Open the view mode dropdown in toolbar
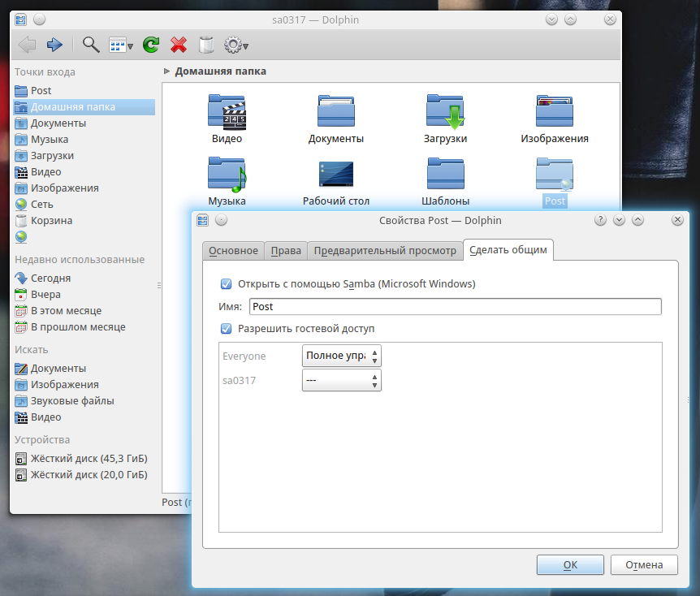Screen dimensions: 700x596 (121, 45)
